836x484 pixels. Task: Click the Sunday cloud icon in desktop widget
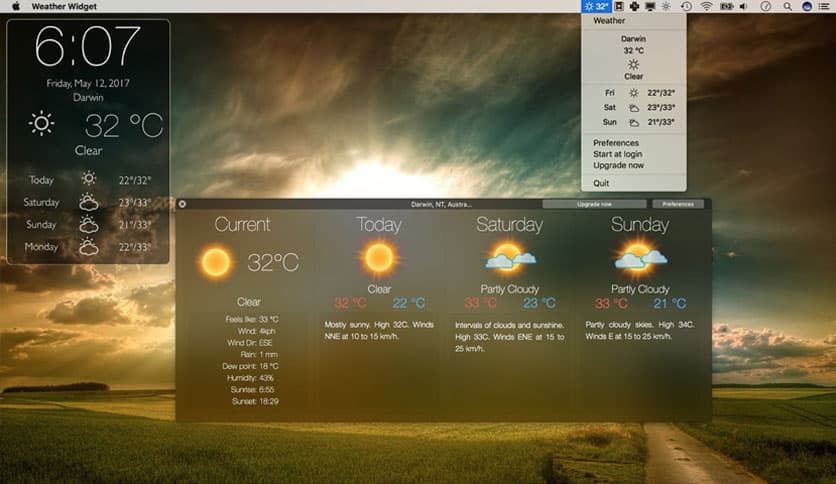(89, 224)
